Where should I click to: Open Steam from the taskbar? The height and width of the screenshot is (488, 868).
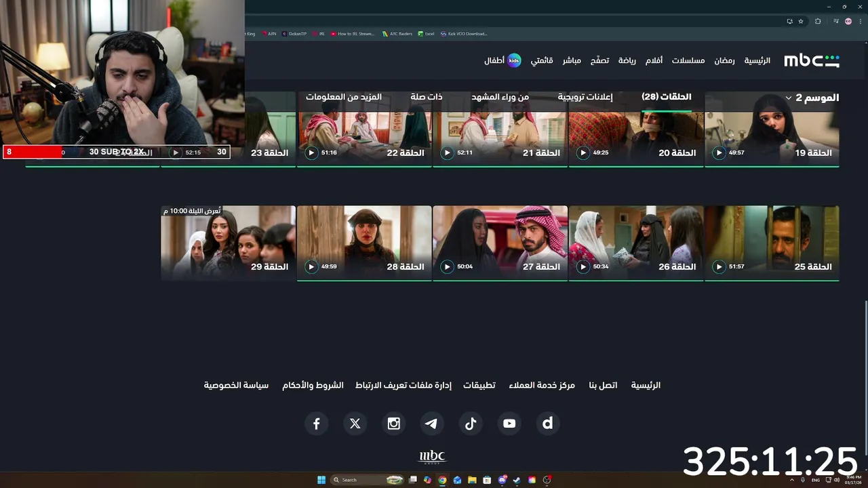click(517, 480)
